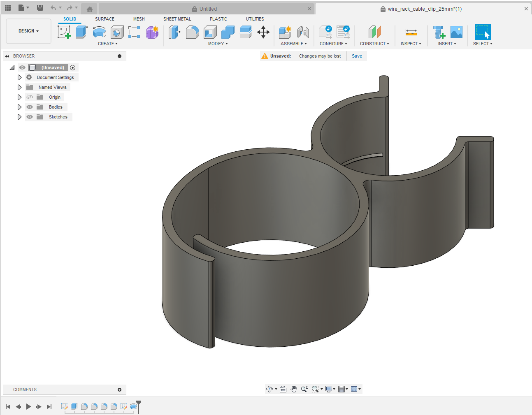Launch the Create Form tool
This screenshot has width=532, height=415.
(152, 32)
